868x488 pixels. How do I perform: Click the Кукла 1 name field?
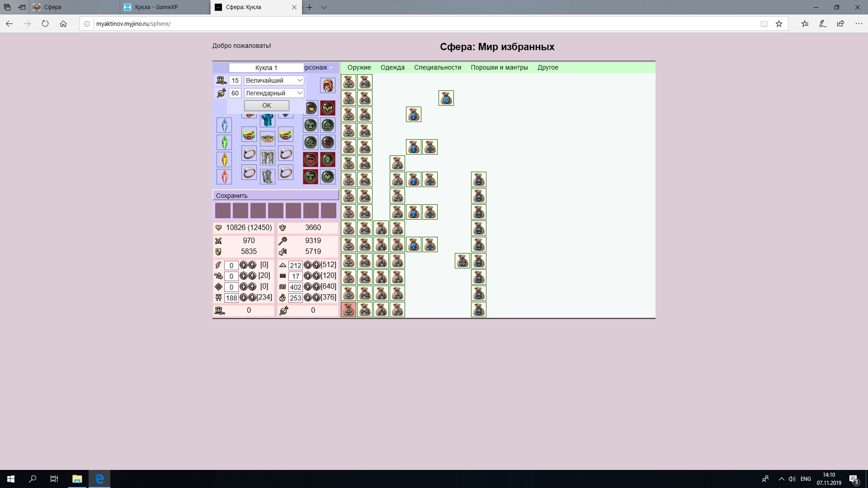tap(266, 68)
